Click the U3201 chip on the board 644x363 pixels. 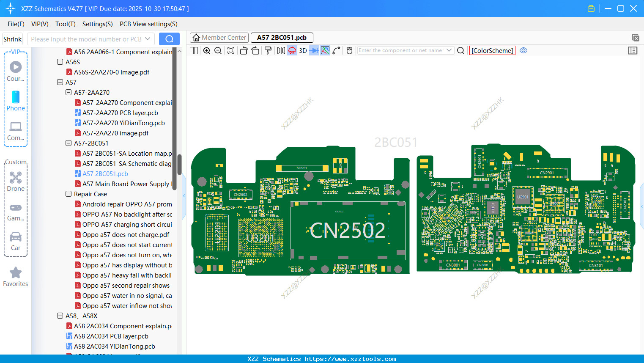click(261, 238)
